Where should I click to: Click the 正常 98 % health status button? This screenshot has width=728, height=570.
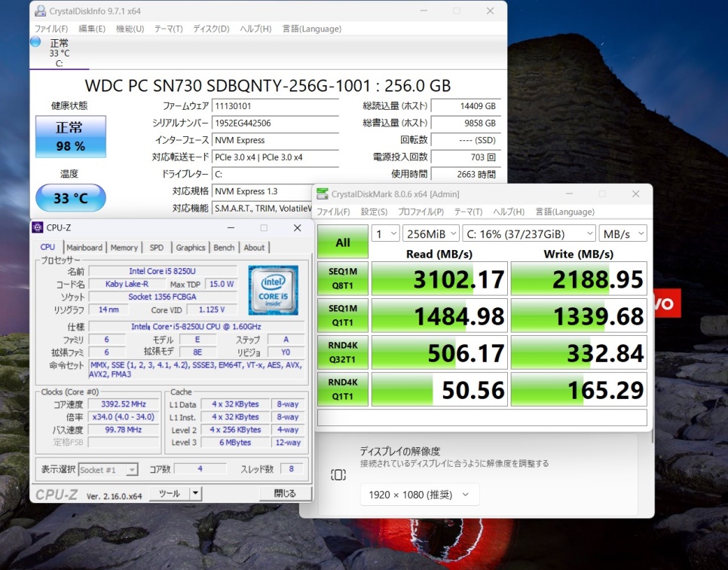tap(71, 137)
